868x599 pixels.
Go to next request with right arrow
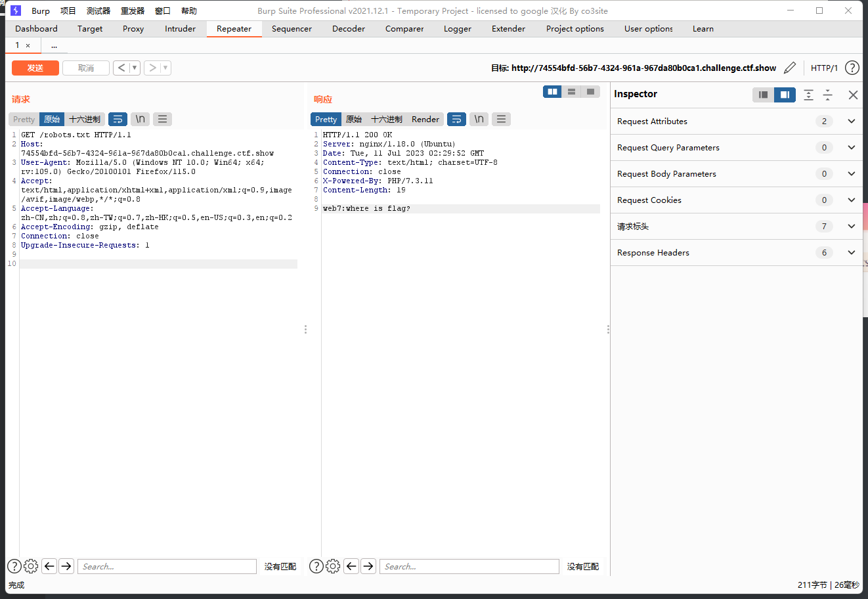152,68
